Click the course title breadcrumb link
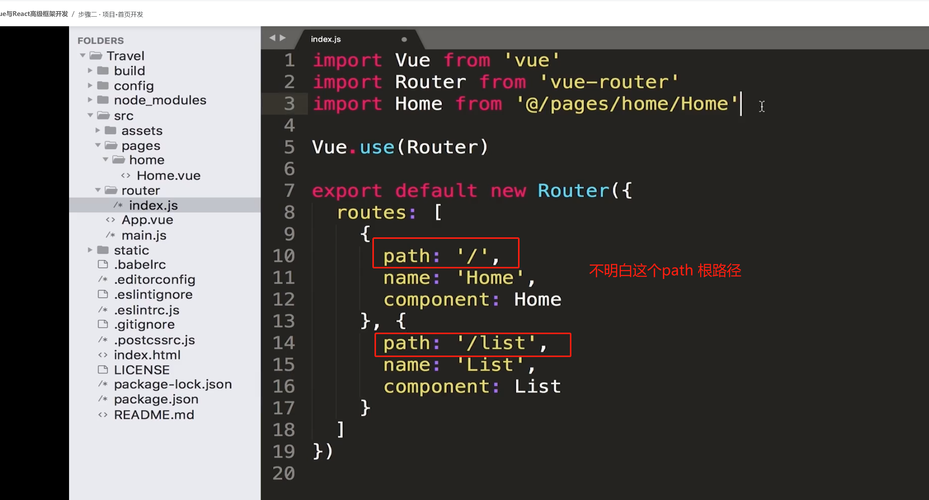This screenshot has height=500, width=929. [x=34, y=14]
